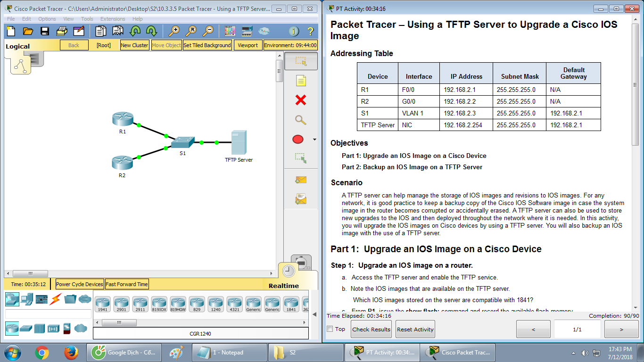This screenshot has width=644, height=362.
Task: Select Multiuser Connection cloud icon
Action: (85, 299)
